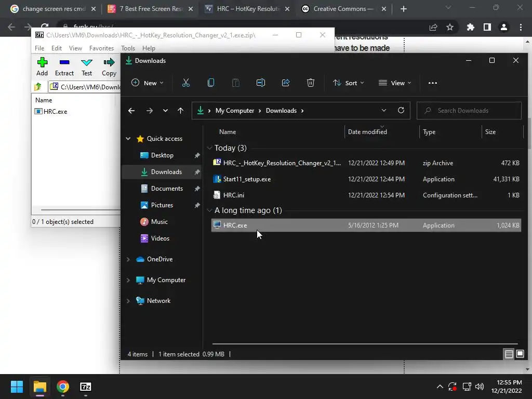Open the volume control in system tray
The image size is (532, 399).
tap(480, 387)
